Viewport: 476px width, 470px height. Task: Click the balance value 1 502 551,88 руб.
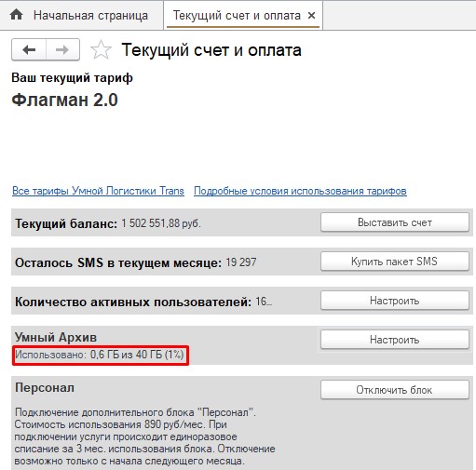[x=161, y=223]
